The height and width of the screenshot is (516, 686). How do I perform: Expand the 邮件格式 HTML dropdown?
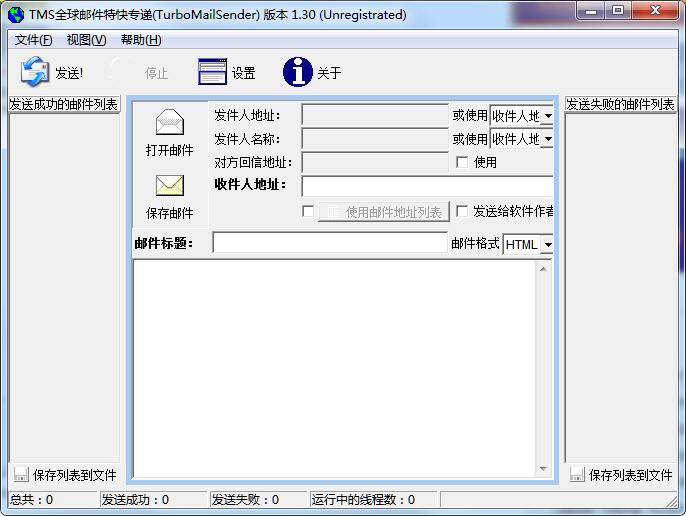547,244
